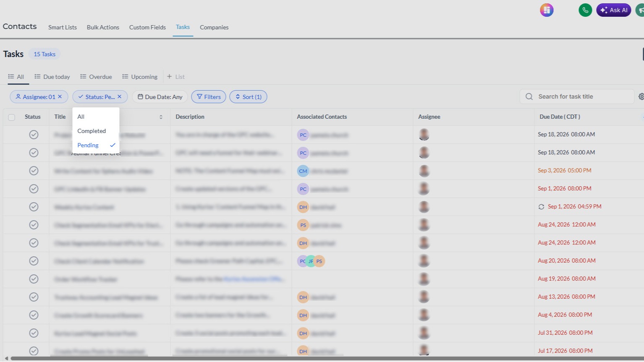Click the Contacts heading
Image resolution: width=644 pixels, height=362 pixels.
pyautogui.click(x=20, y=26)
